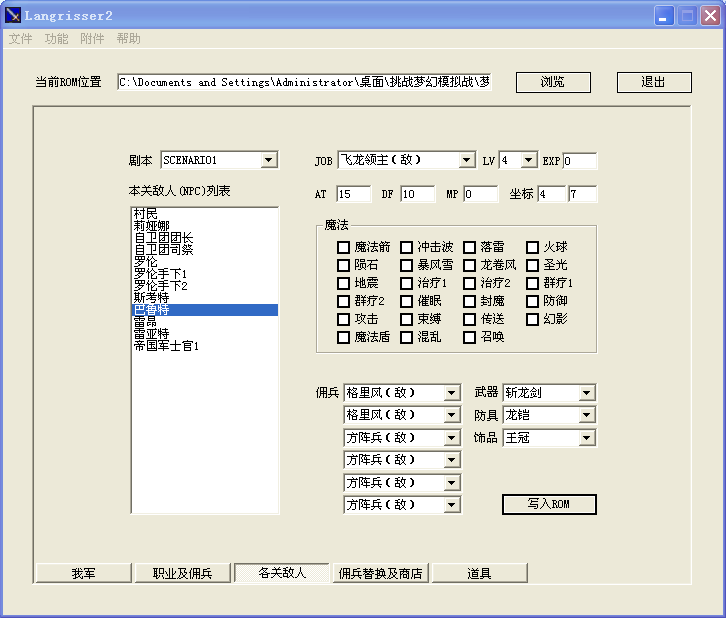Switch to the 职业及佣兵 tab
The image size is (726, 618).
coord(182,573)
